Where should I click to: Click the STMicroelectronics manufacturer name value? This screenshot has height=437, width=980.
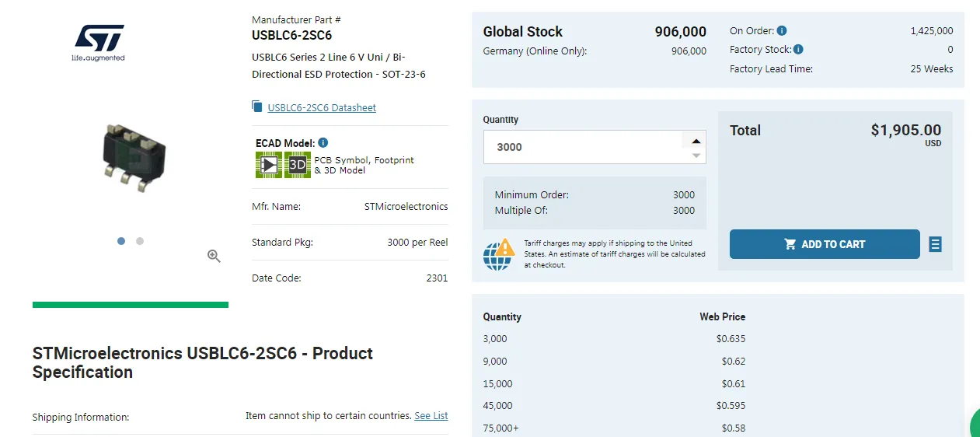[406, 207]
